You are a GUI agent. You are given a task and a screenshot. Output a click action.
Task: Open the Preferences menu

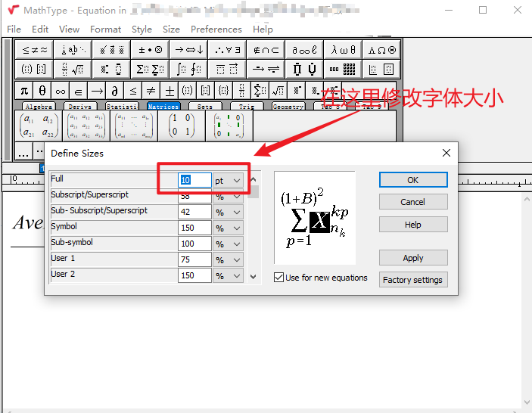click(x=216, y=29)
